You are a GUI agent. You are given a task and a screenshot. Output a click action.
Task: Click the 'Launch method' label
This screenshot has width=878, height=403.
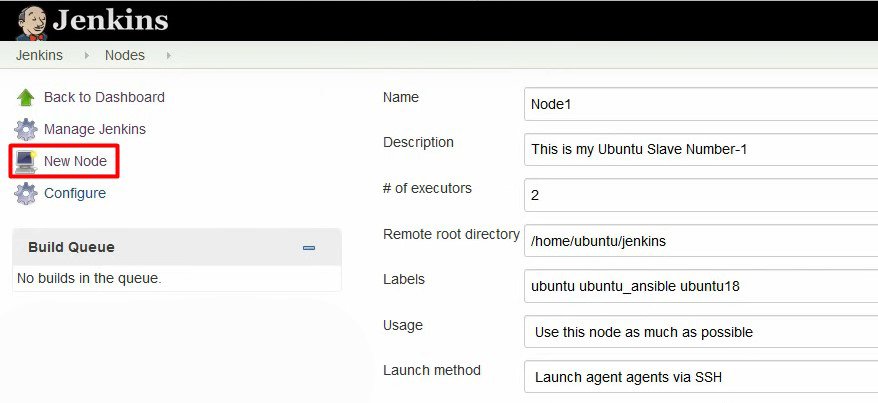(432, 371)
